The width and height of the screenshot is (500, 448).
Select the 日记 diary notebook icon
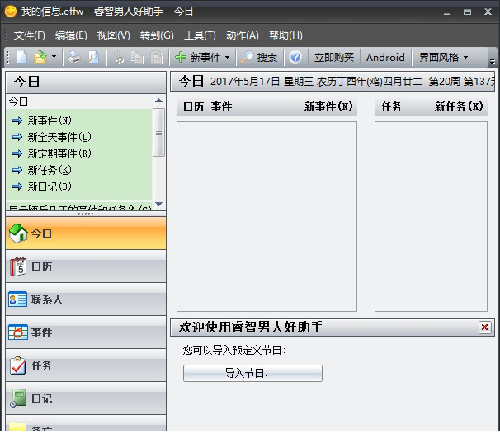coord(18,398)
